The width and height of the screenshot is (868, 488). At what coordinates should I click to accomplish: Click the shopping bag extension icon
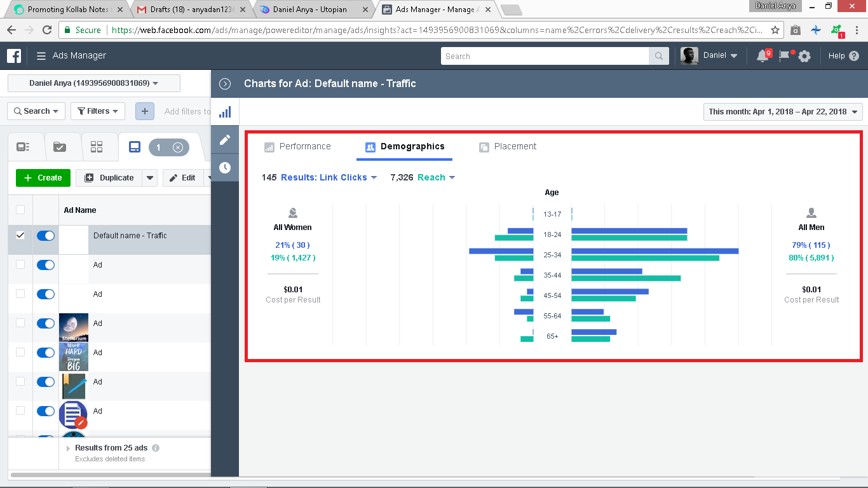(796, 30)
